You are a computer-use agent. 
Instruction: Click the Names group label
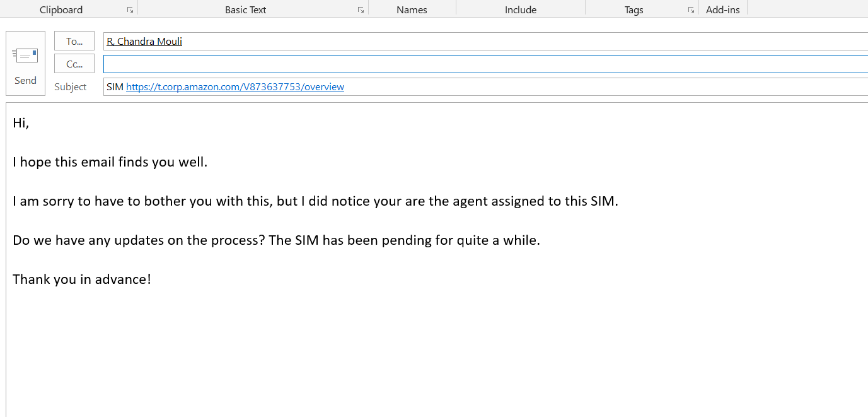tap(412, 10)
